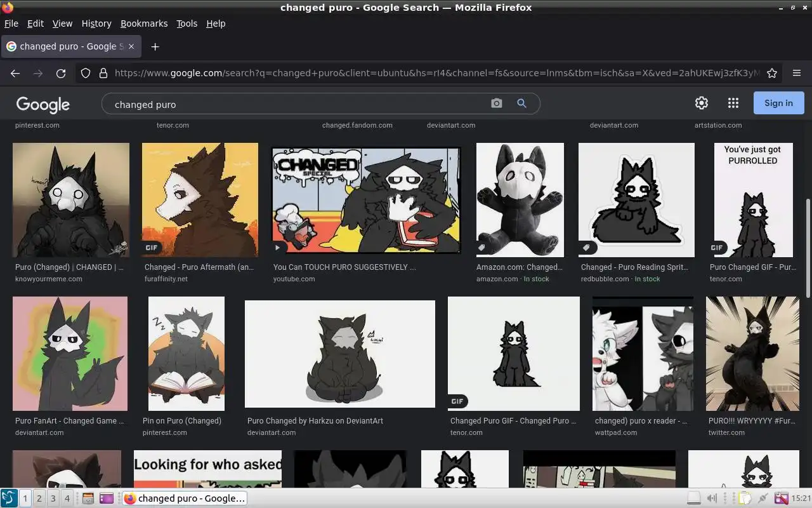Open 'Puro (Changed) | CHANGED' knowyourmeme link
812x508 pixels.
click(69, 267)
